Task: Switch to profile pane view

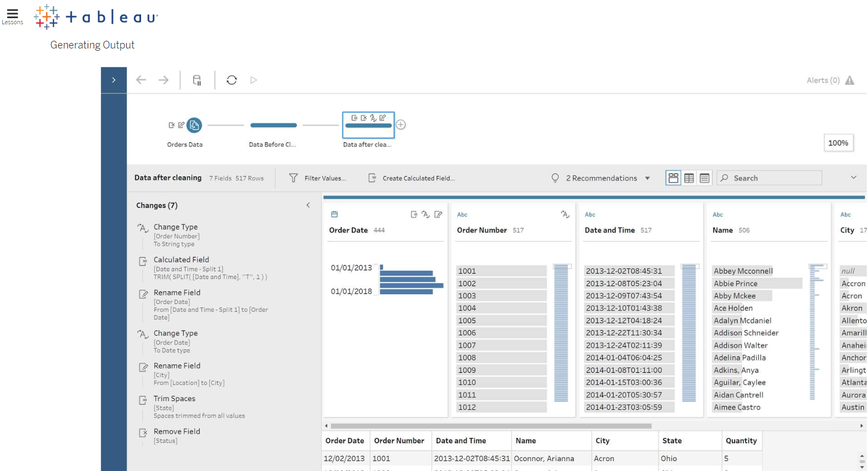Action: [x=673, y=178]
